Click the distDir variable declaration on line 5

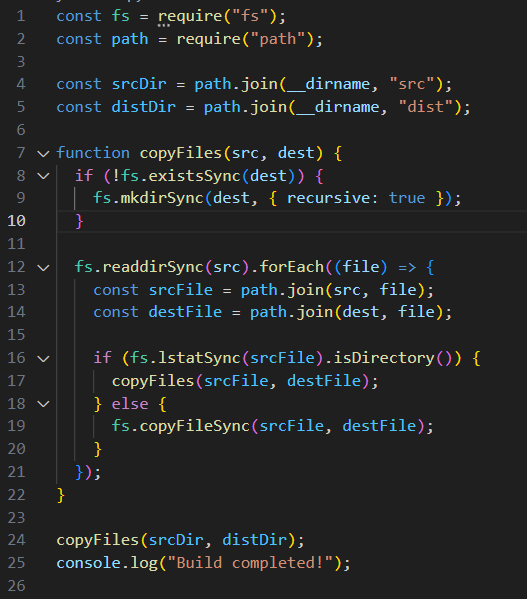pyautogui.click(x=144, y=107)
